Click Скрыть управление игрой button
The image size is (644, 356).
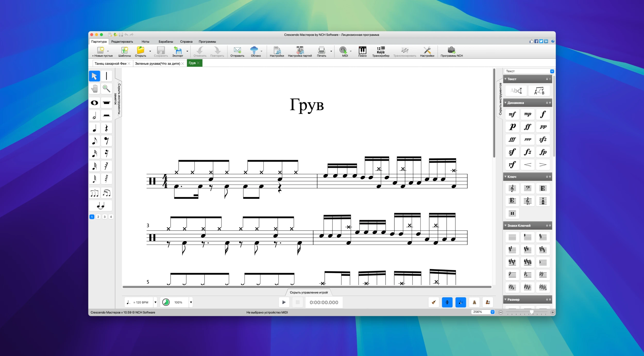309,292
